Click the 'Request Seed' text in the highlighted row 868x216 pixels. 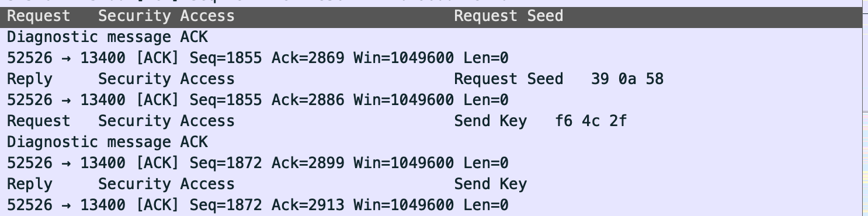508,16
